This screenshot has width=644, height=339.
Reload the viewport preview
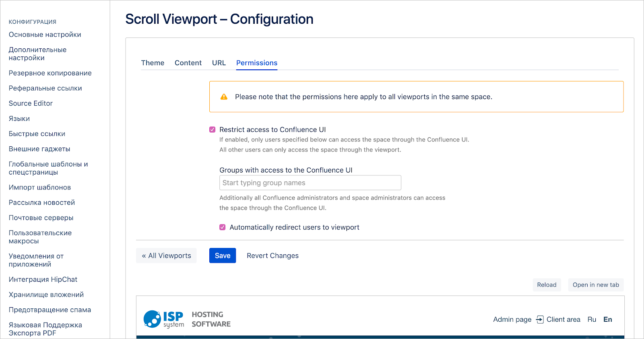point(547,285)
